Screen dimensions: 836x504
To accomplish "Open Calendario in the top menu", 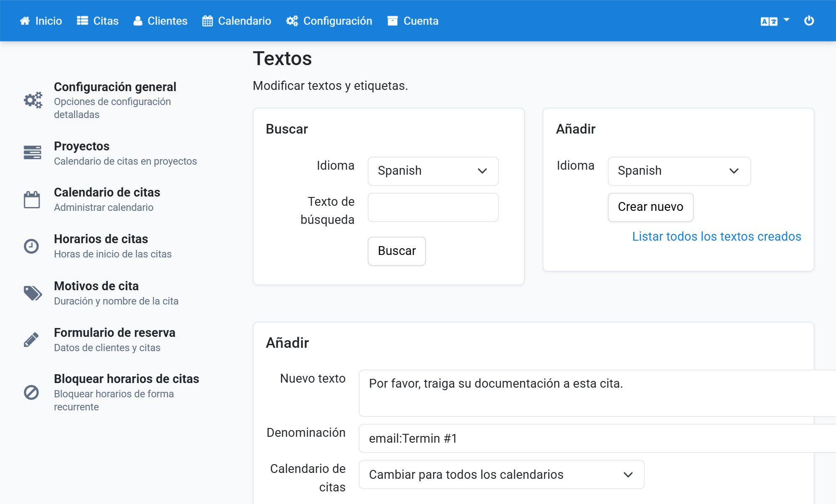I will tap(237, 21).
